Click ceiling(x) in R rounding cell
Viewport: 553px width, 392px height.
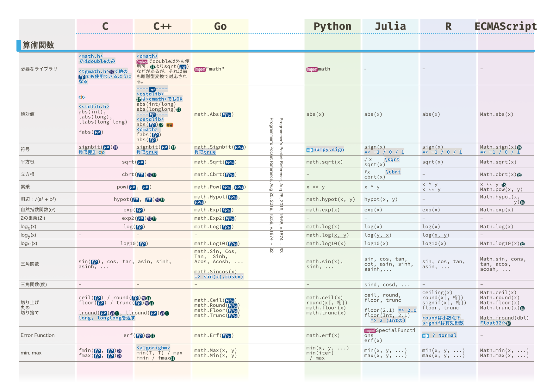click(x=437, y=293)
